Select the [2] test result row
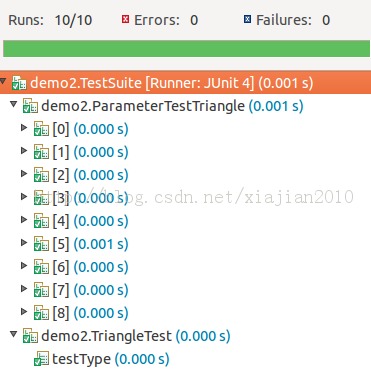 (x=185, y=175)
